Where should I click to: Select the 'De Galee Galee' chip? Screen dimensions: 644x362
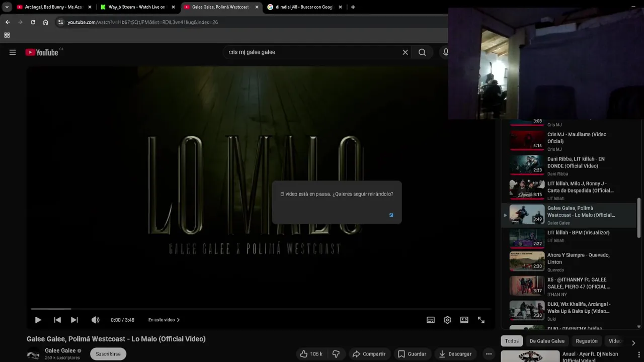[547, 341]
